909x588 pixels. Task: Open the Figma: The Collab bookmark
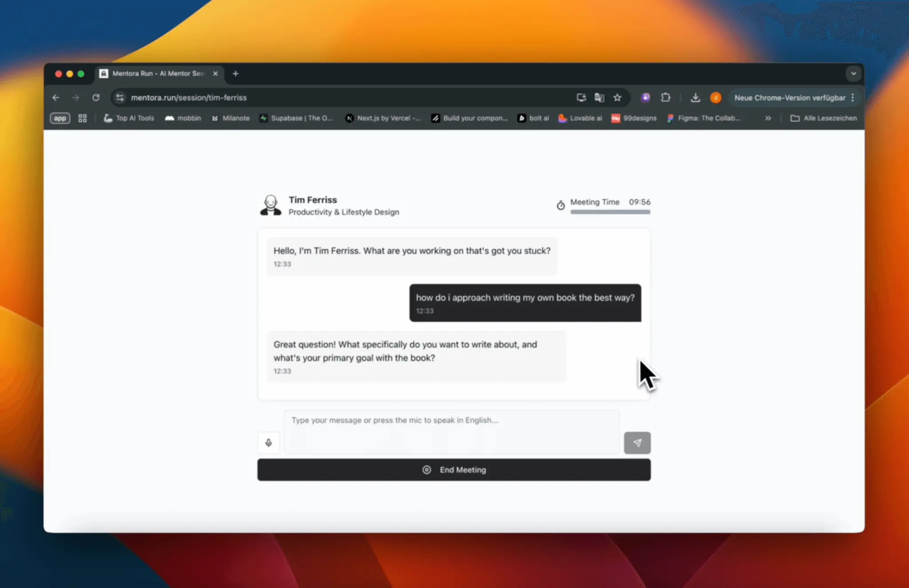click(703, 118)
